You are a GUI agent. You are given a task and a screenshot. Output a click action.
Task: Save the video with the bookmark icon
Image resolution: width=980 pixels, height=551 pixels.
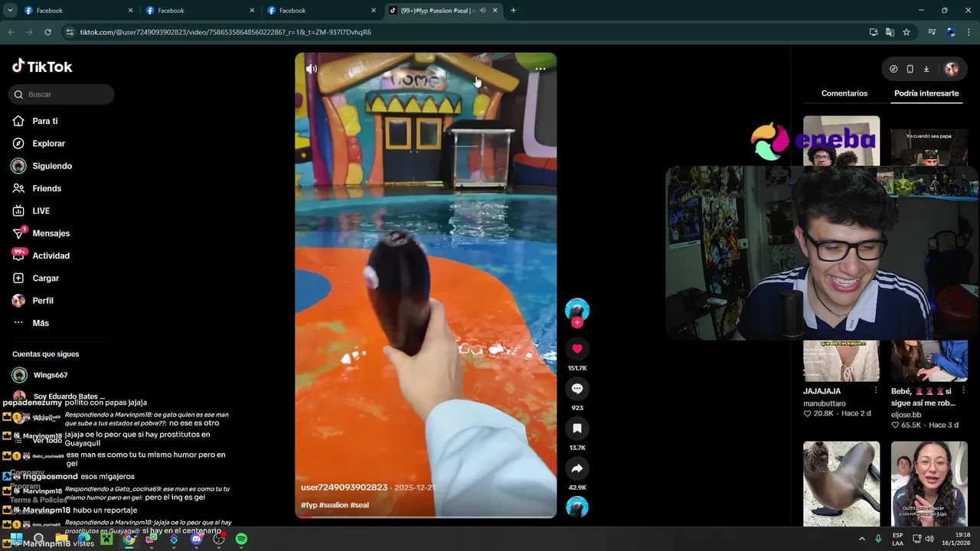point(577,429)
